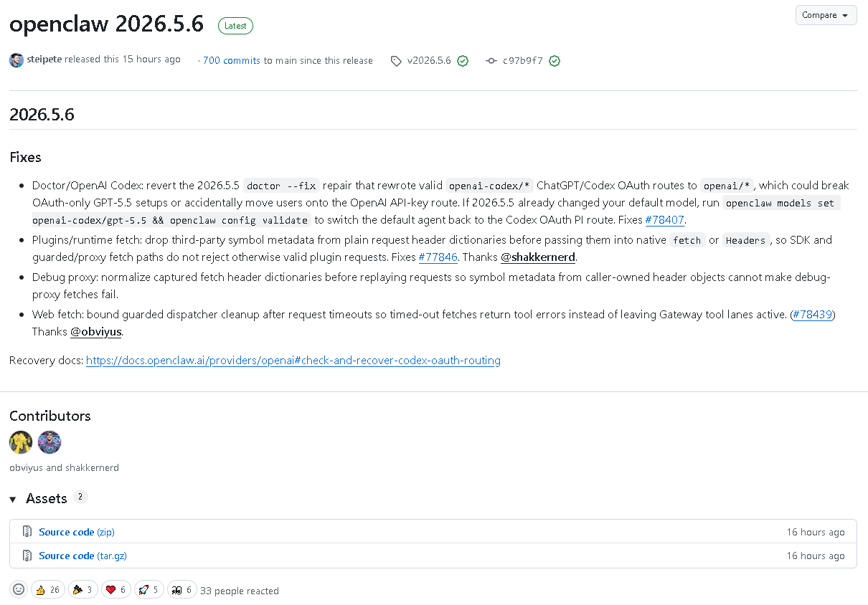
Task: Click the 2026.5.6 heading
Action: coord(42,114)
